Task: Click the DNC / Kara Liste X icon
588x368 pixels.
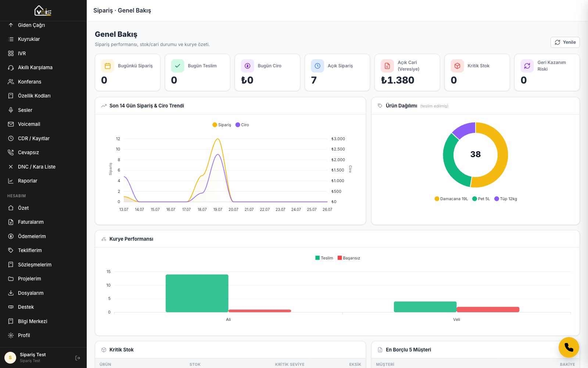Action: tap(11, 167)
